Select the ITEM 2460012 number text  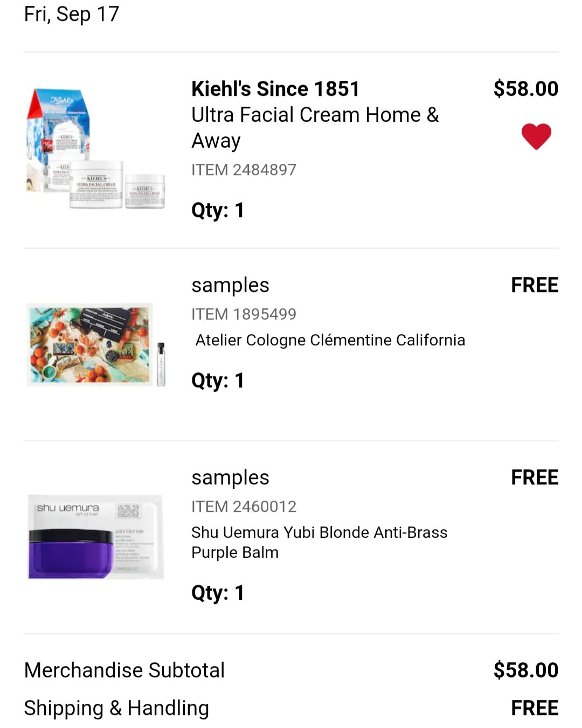pos(244,507)
